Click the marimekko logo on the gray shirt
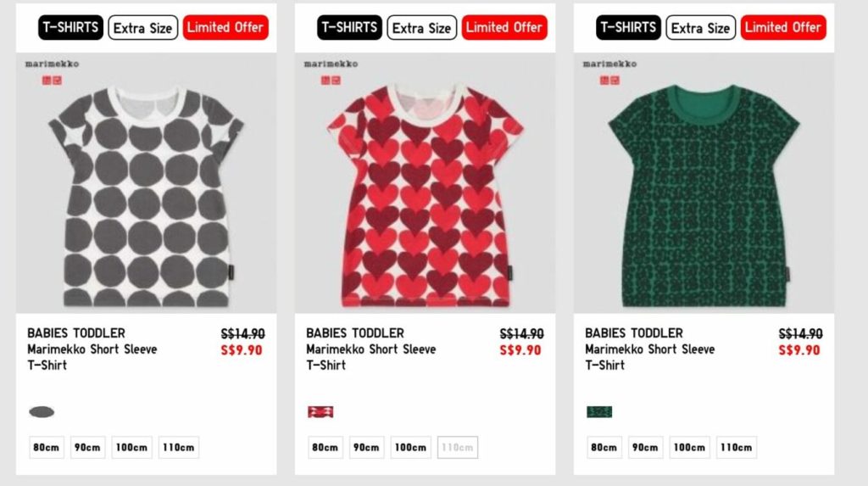This screenshot has width=868, height=486. click(x=52, y=64)
